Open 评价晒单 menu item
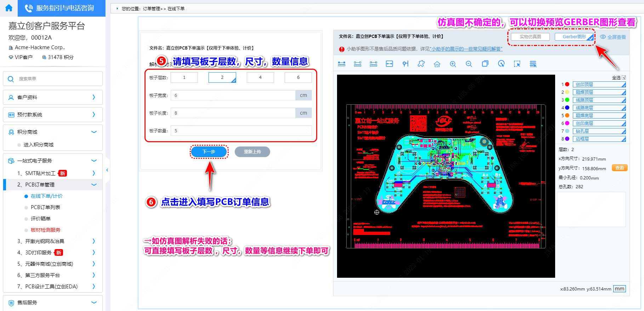The image size is (644, 311). click(x=41, y=219)
